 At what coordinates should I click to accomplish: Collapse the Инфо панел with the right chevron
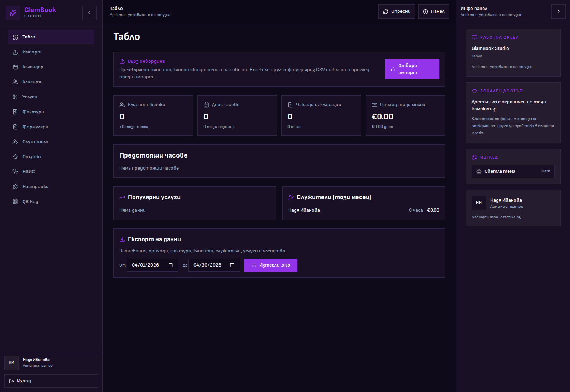tap(558, 11)
